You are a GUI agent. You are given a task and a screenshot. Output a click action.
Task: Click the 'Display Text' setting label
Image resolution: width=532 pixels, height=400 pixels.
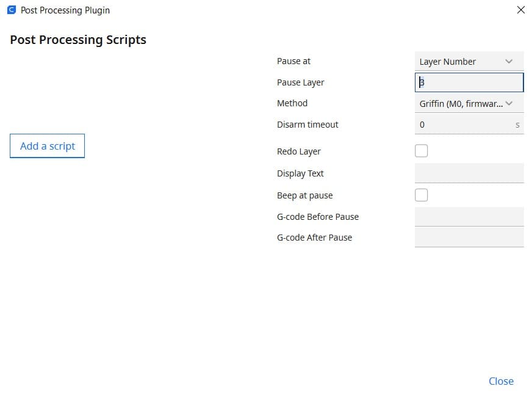click(x=300, y=173)
